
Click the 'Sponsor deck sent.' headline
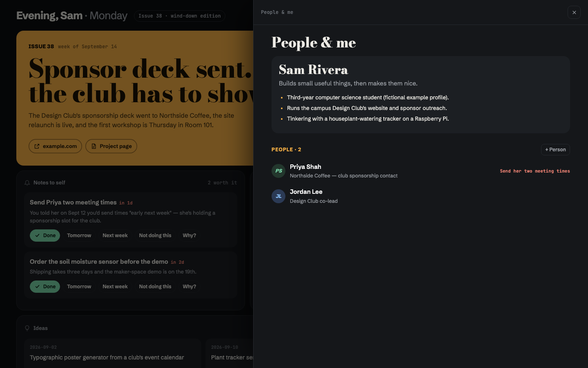point(140,69)
